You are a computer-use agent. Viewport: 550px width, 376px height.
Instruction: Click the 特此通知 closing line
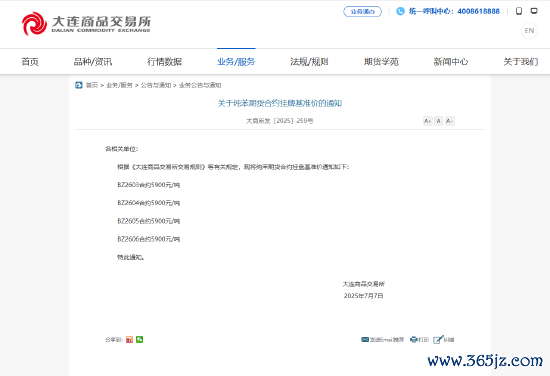(x=130, y=257)
